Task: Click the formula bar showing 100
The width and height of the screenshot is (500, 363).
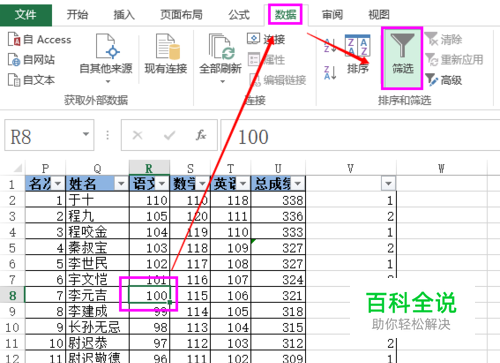Action: pyautogui.click(x=361, y=136)
